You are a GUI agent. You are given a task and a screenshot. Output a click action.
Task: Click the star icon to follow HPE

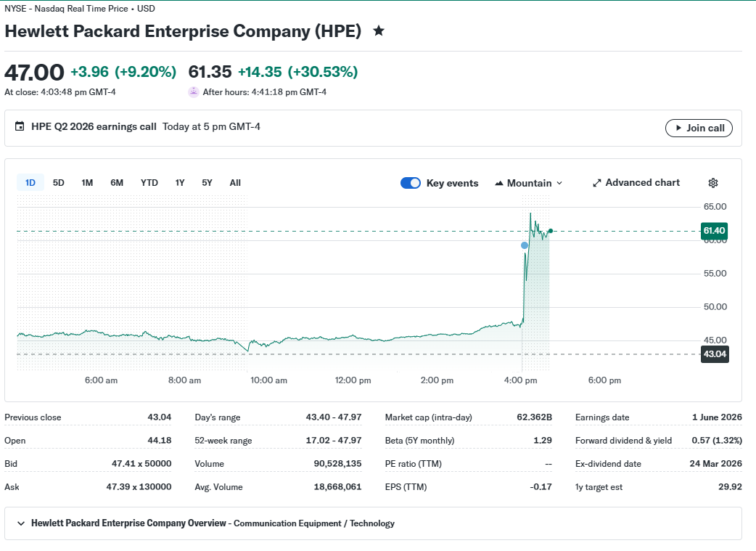click(379, 31)
